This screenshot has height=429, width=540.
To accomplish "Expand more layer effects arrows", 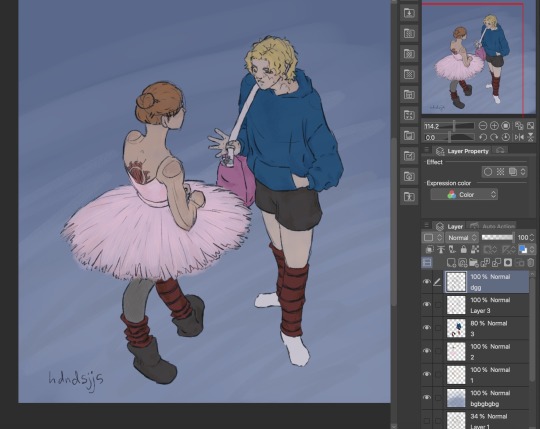I will (523, 172).
